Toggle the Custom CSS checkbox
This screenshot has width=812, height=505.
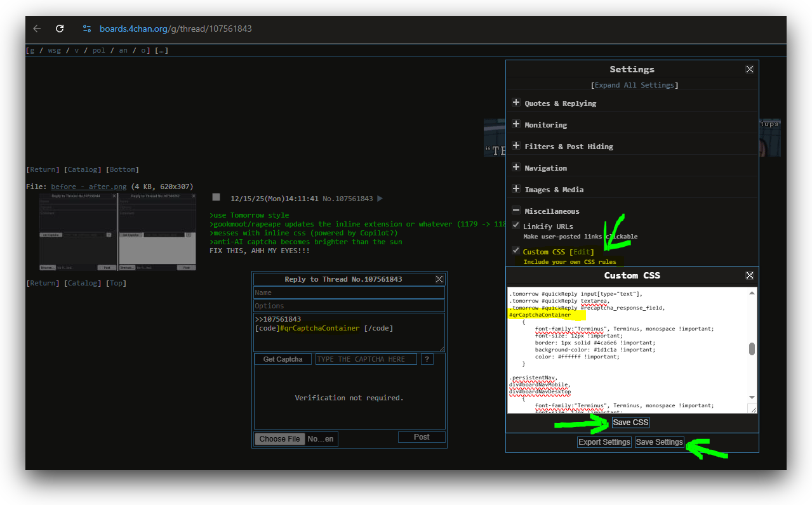(516, 251)
